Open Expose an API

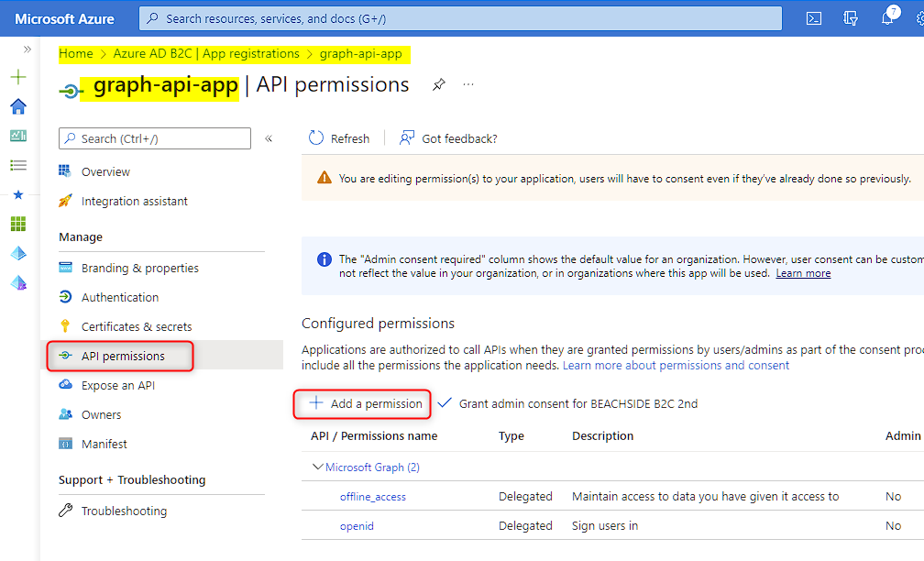click(x=118, y=385)
